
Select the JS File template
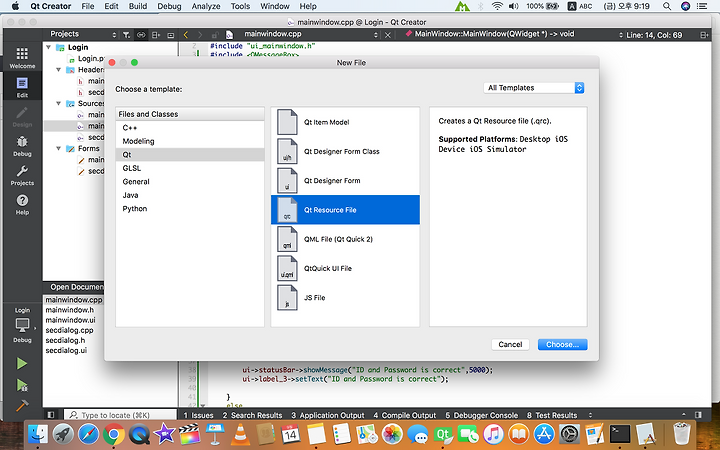[x=345, y=298]
